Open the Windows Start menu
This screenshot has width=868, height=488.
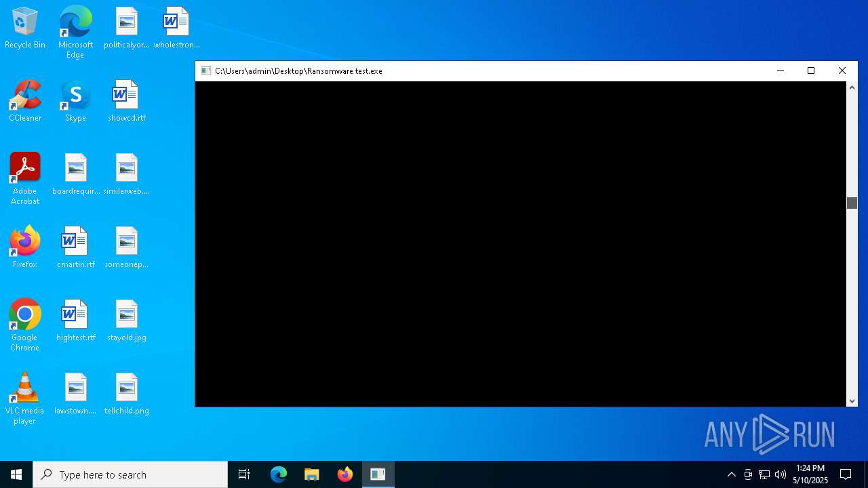(x=16, y=474)
